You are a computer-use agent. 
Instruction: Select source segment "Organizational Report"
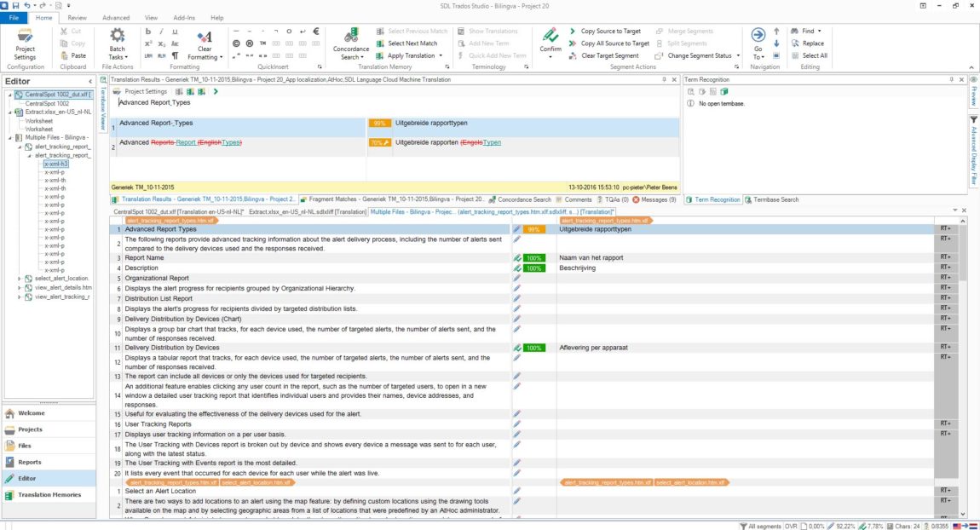click(156, 278)
